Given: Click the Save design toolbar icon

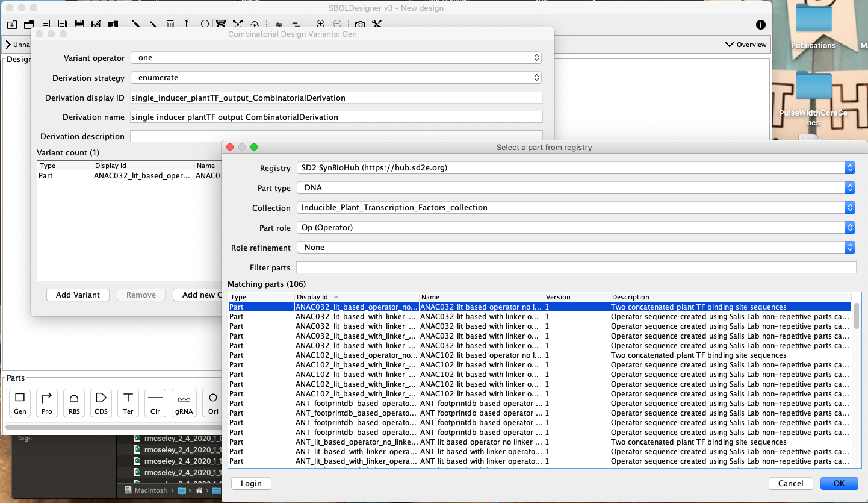Looking at the screenshot, I should pyautogui.click(x=79, y=24).
